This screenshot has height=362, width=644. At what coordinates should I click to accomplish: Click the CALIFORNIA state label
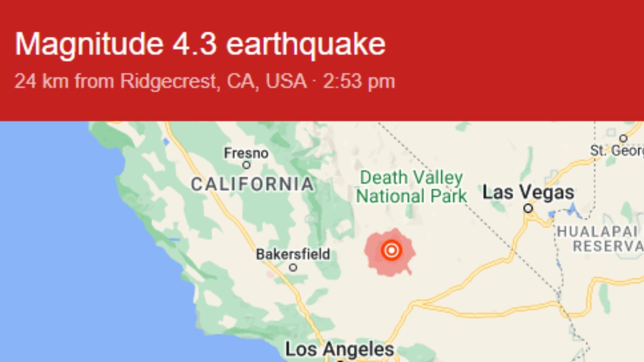(x=252, y=184)
